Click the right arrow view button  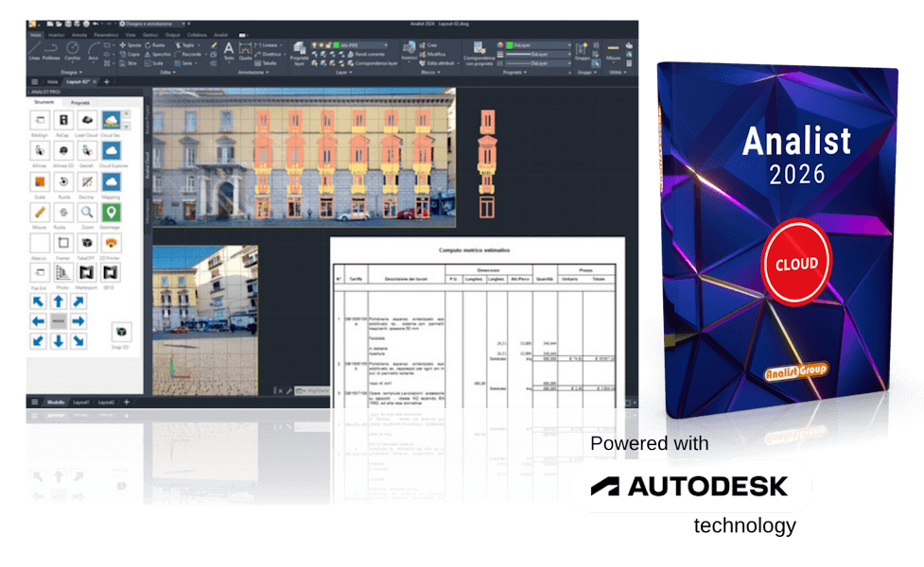click(78, 321)
